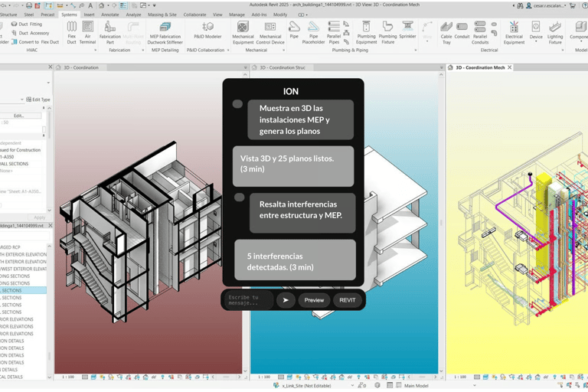Viewport: 588px width, 392px height.
Task: Select the highlighted SECTIONS row in Project Browser
Action: [23, 290]
